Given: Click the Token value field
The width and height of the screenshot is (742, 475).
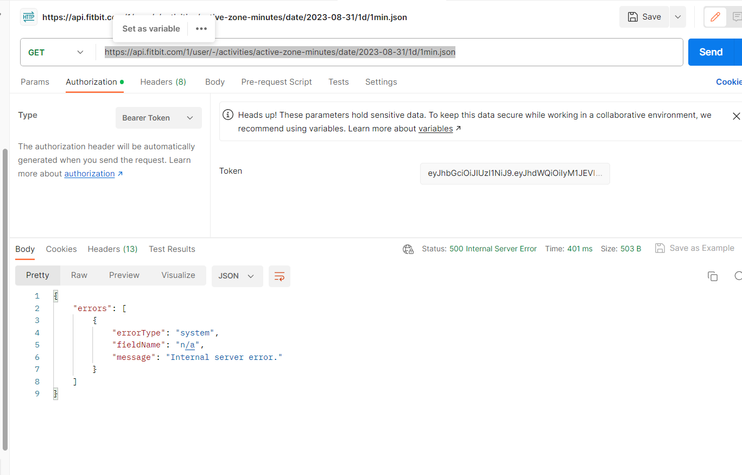Looking at the screenshot, I should click(x=514, y=173).
